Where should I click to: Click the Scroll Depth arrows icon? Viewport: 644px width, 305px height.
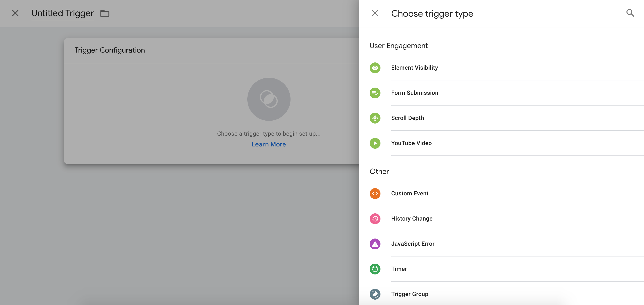[375, 118]
